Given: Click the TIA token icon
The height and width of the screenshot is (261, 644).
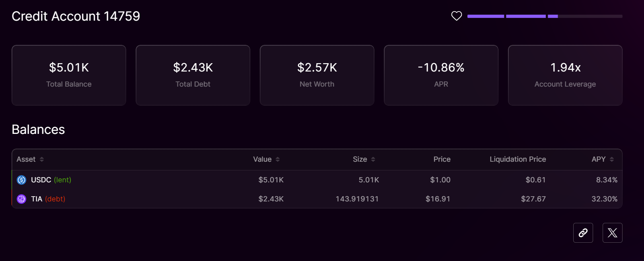Looking at the screenshot, I should (21, 199).
